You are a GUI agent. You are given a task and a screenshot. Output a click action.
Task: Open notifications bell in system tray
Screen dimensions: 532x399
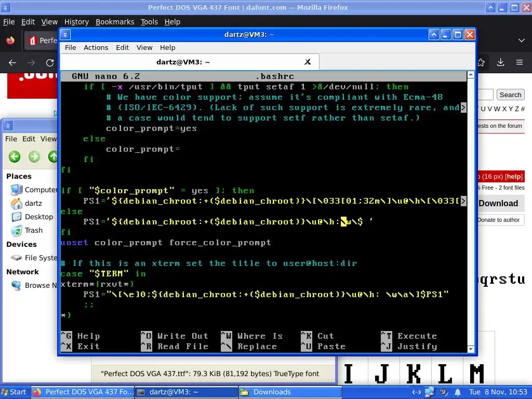click(x=457, y=392)
